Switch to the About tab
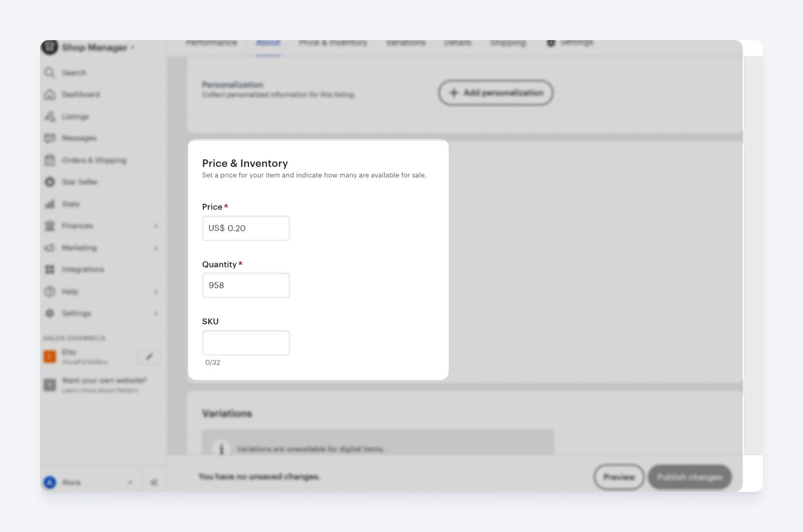803x532 pixels. point(268,44)
